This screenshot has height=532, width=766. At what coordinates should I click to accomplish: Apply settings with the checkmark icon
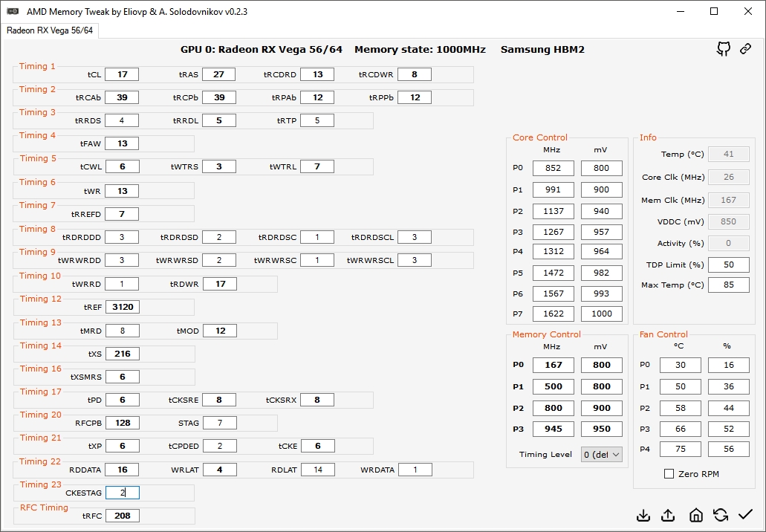(x=745, y=514)
